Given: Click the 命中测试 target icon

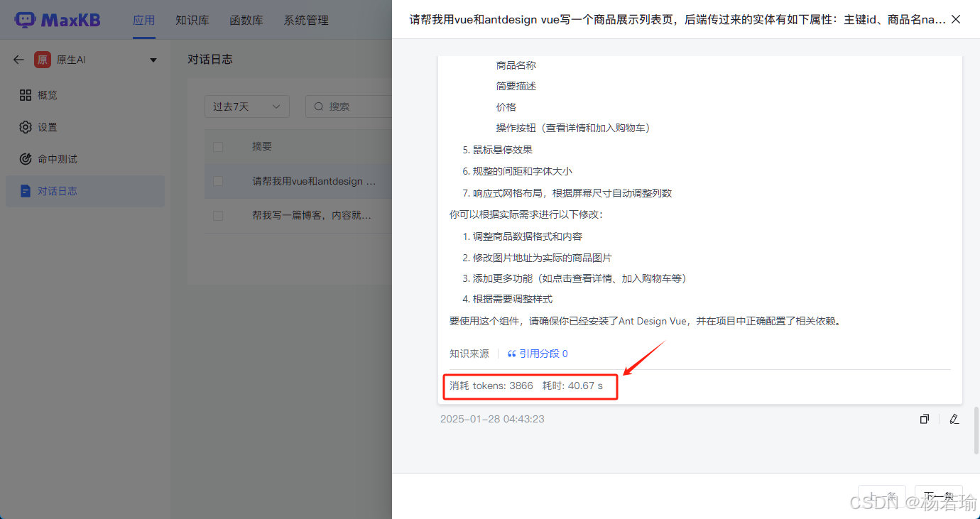Looking at the screenshot, I should [26, 159].
